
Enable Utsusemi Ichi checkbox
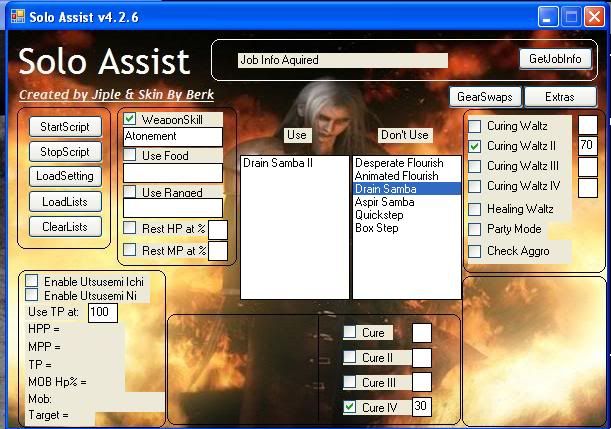tap(32, 281)
